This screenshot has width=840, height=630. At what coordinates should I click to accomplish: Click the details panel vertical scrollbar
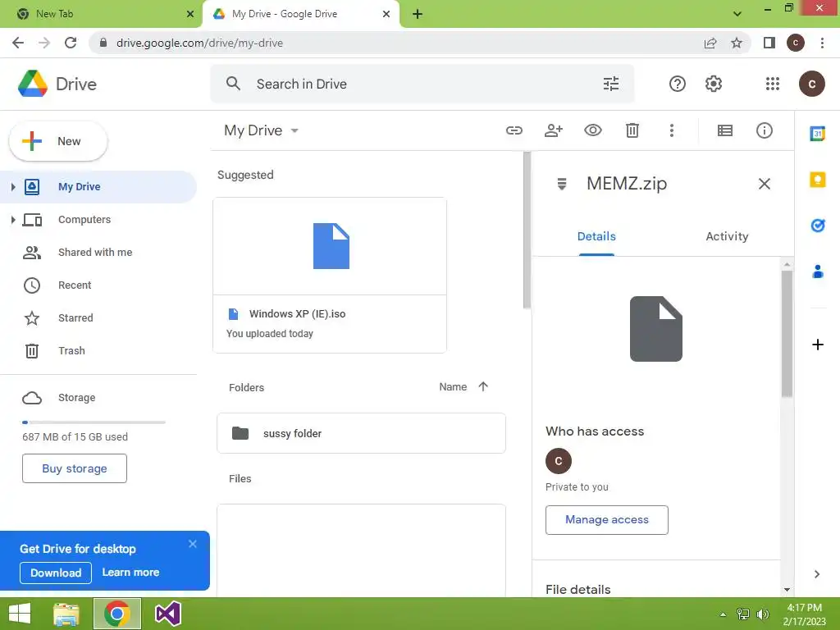[x=787, y=334]
